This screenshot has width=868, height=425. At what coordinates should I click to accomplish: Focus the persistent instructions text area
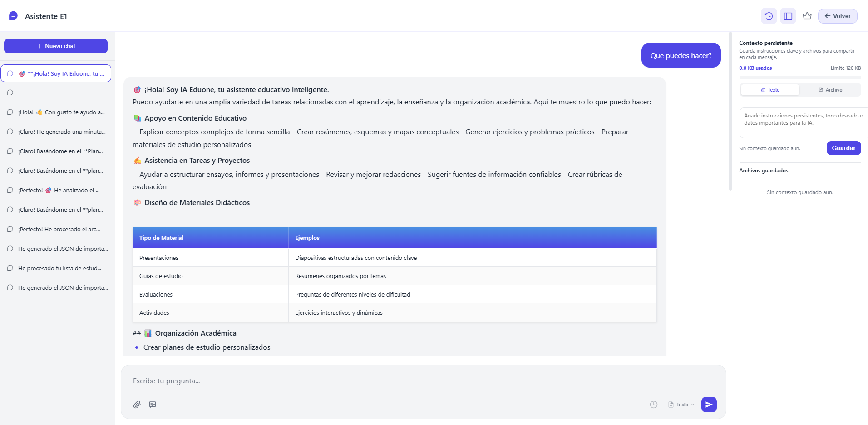tap(803, 122)
